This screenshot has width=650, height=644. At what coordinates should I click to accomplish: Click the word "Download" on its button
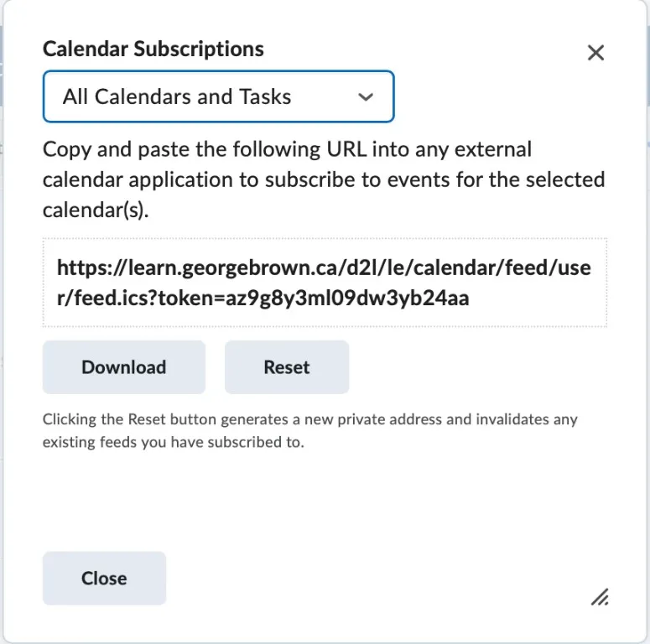coord(124,367)
